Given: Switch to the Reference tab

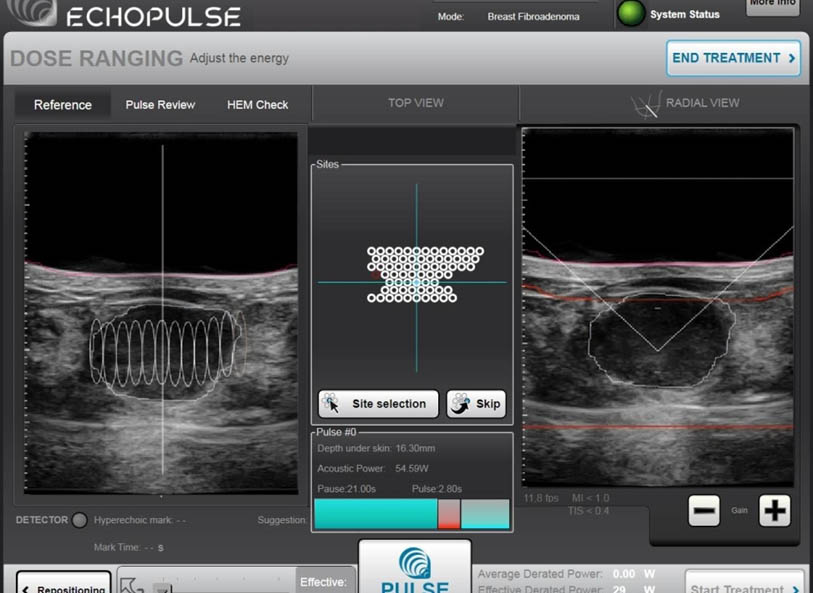Looking at the screenshot, I should (63, 105).
